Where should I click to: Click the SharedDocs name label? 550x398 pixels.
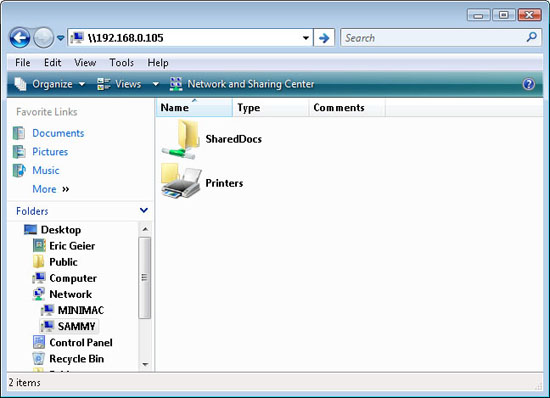click(x=234, y=139)
